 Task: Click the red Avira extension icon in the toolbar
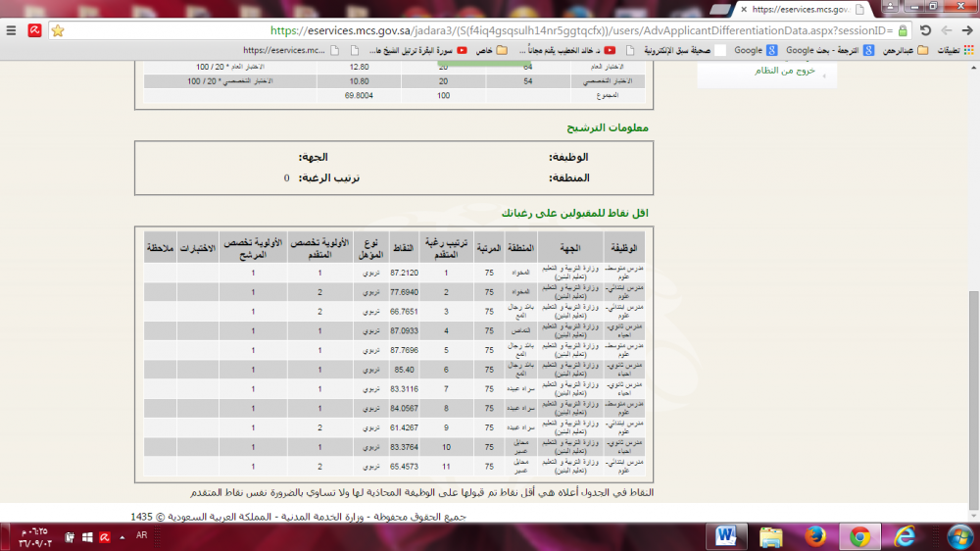pos(35,30)
